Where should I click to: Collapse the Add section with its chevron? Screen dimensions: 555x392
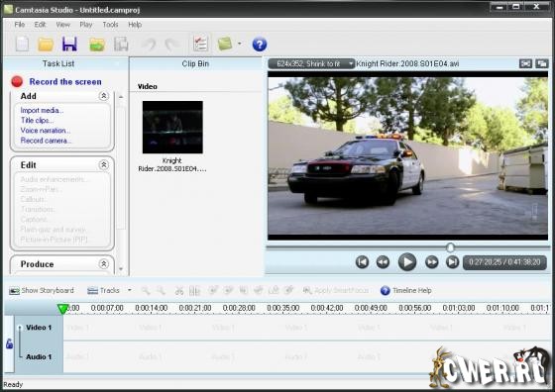coord(104,96)
